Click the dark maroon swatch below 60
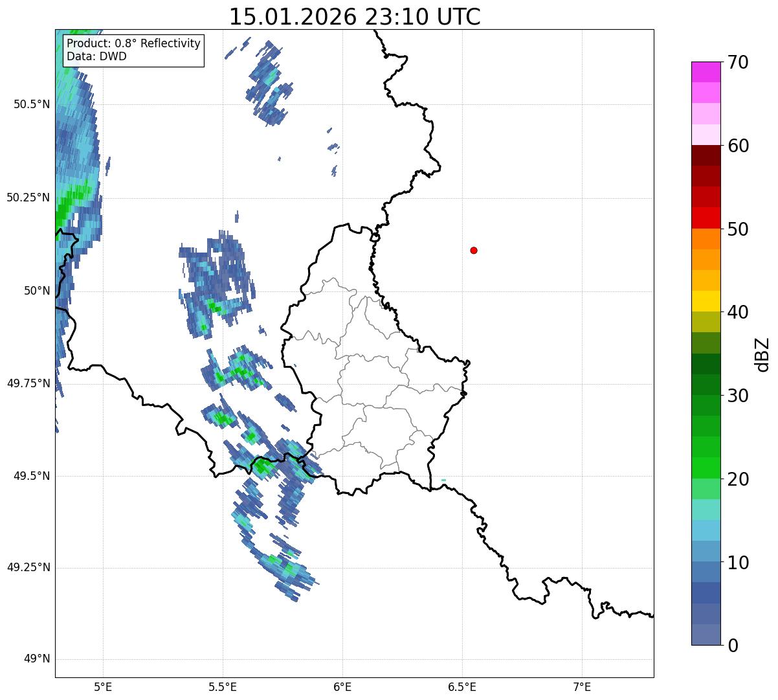This screenshot has width=778, height=700. pyautogui.click(x=706, y=155)
